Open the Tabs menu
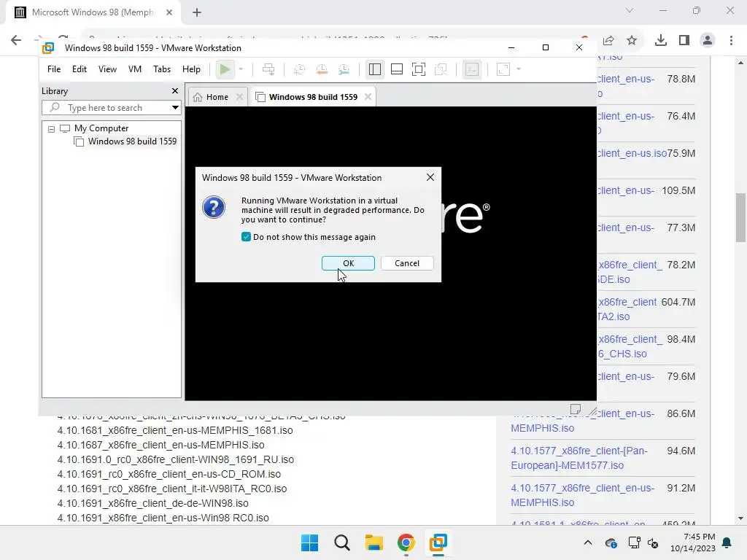747x560 pixels. [x=162, y=69]
